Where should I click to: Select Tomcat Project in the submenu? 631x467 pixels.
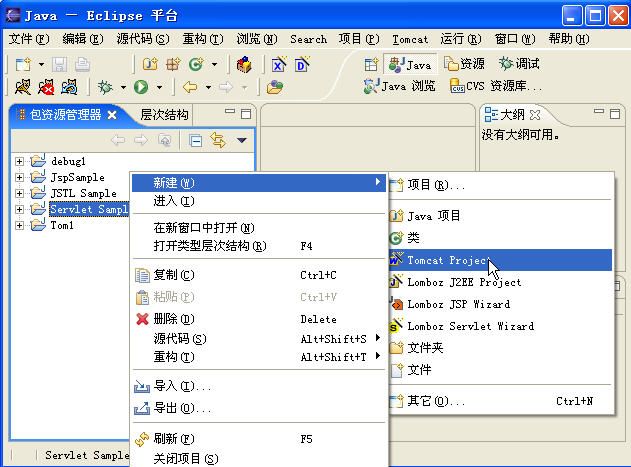[x=501, y=260]
